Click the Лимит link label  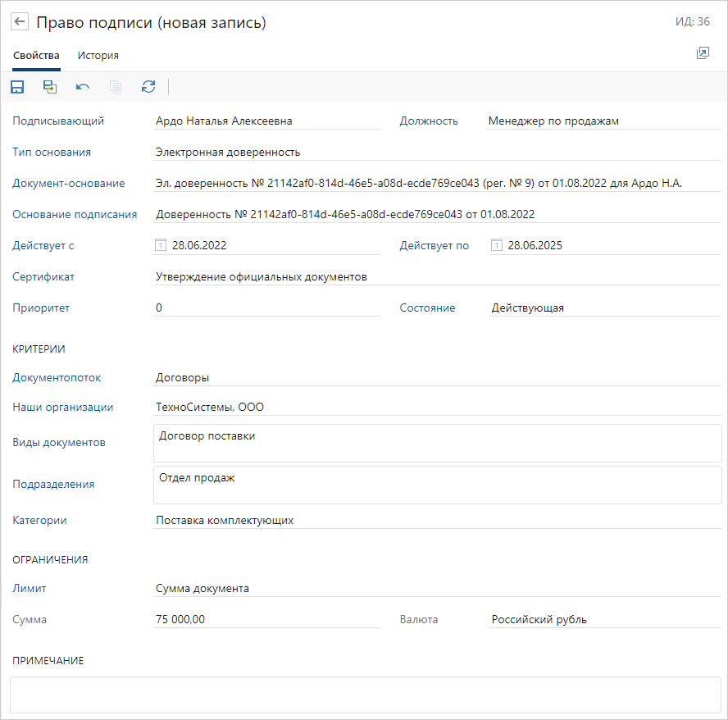click(x=30, y=588)
